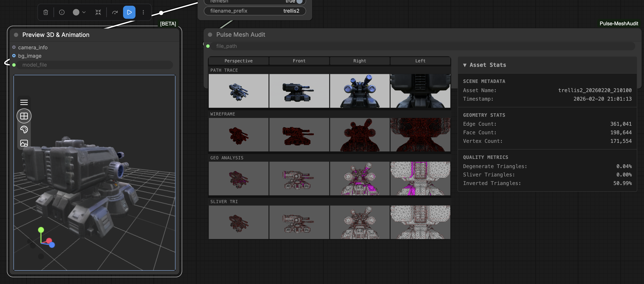Edit the filename_prefix field

click(255, 11)
